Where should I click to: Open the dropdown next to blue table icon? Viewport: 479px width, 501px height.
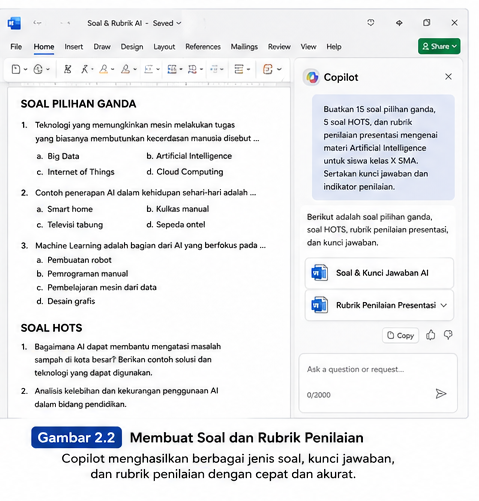(x=181, y=69)
